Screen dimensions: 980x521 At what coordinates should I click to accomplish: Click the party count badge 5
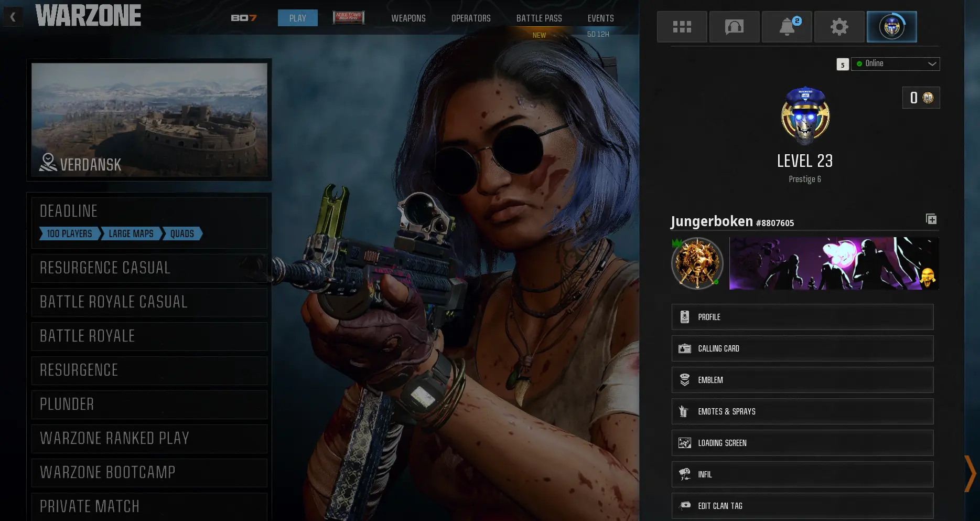coord(843,65)
